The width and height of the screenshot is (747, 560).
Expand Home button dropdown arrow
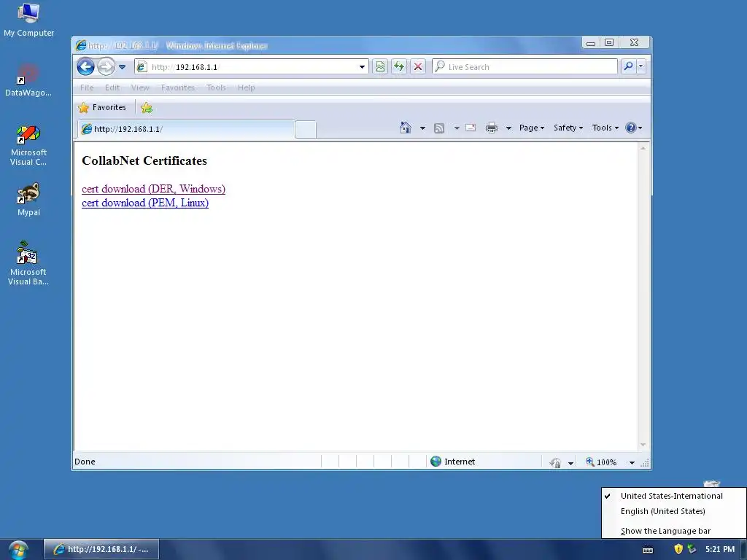tap(422, 128)
